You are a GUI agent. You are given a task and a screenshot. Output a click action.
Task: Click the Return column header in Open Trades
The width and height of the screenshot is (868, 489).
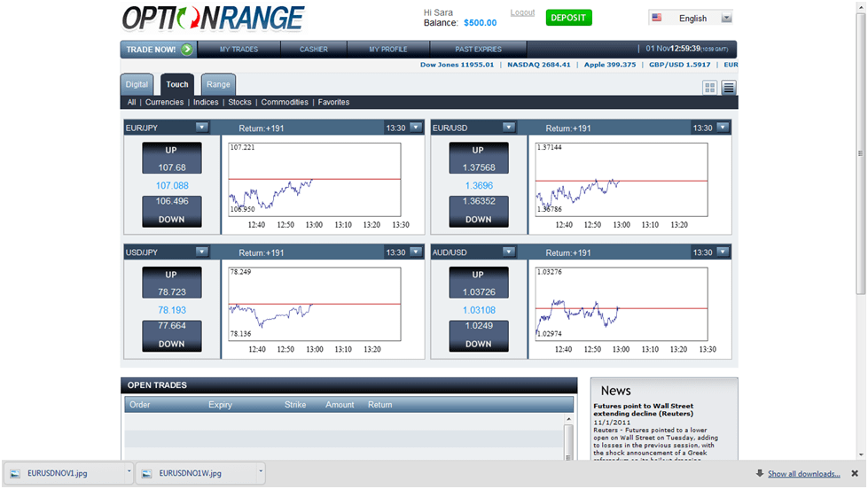click(379, 405)
